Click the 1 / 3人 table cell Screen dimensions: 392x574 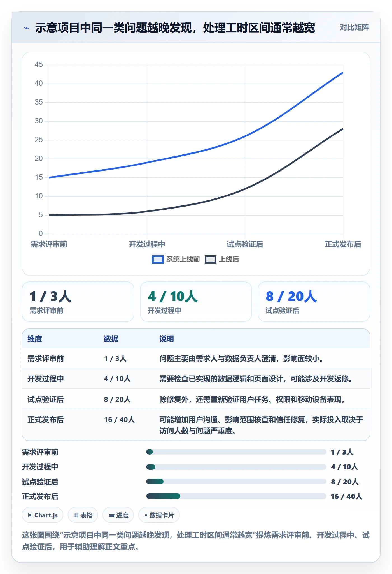pyautogui.click(x=115, y=358)
